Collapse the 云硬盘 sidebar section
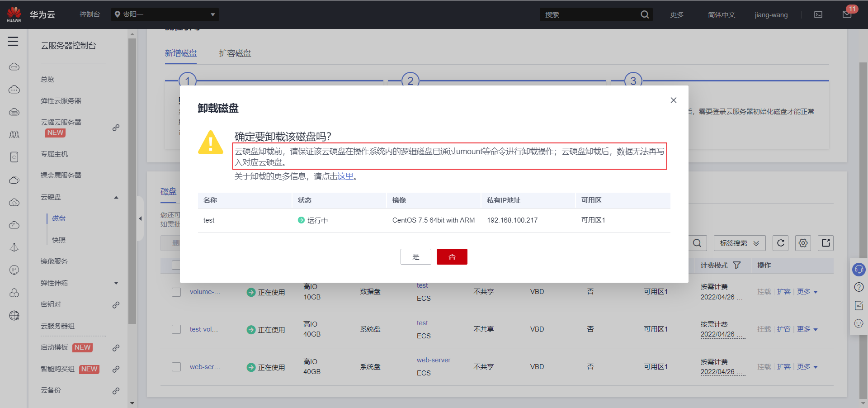 coord(116,197)
